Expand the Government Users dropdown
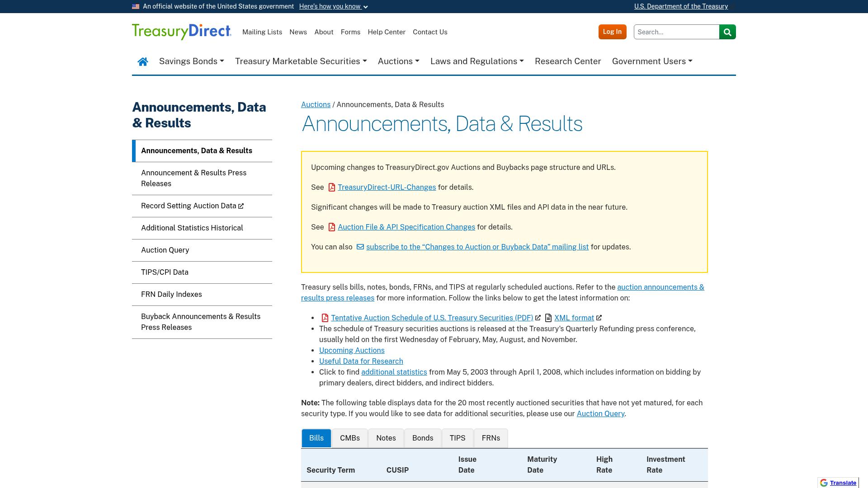This screenshot has width=868, height=488. 652,61
